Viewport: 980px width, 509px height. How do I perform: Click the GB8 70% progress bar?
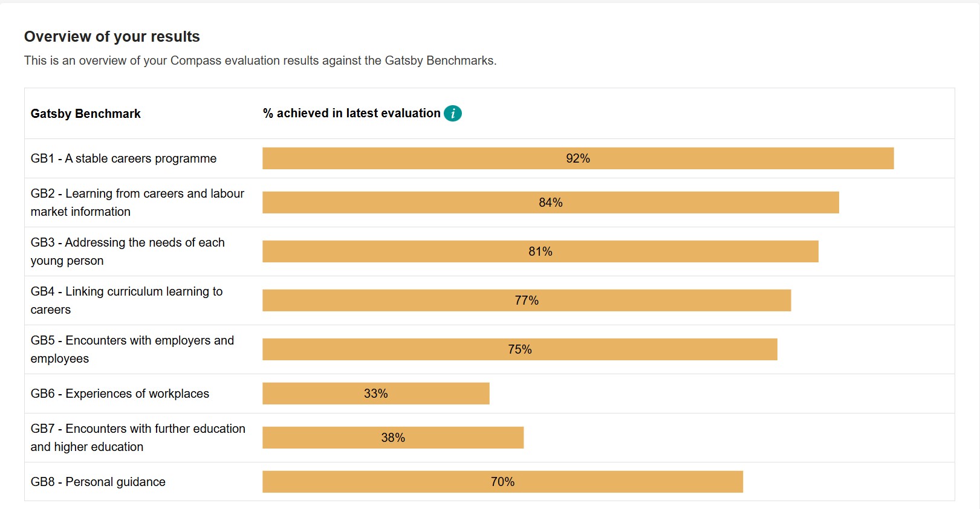pos(502,482)
